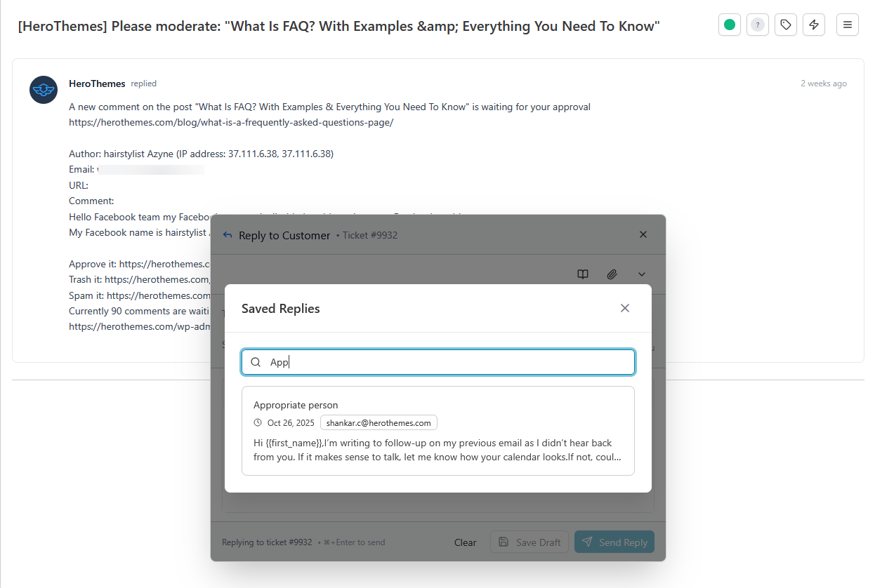Close the Reply to Customer panel
The image size is (875, 588).
click(x=643, y=234)
